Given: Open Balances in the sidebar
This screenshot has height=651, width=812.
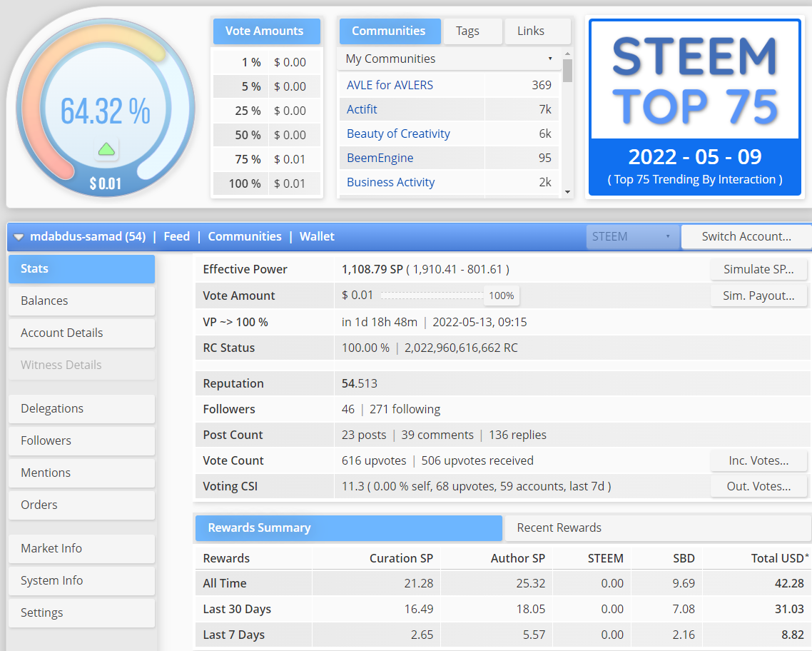Looking at the screenshot, I should coord(82,301).
